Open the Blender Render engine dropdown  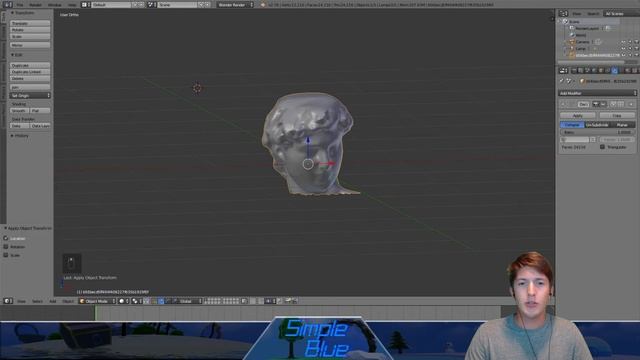(x=236, y=5)
